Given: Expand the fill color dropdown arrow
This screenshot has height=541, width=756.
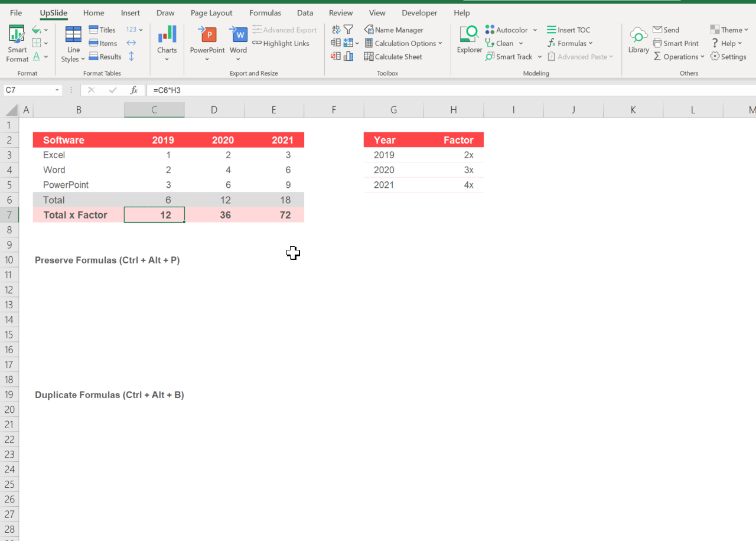Looking at the screenshot, I should click(46, 30).
